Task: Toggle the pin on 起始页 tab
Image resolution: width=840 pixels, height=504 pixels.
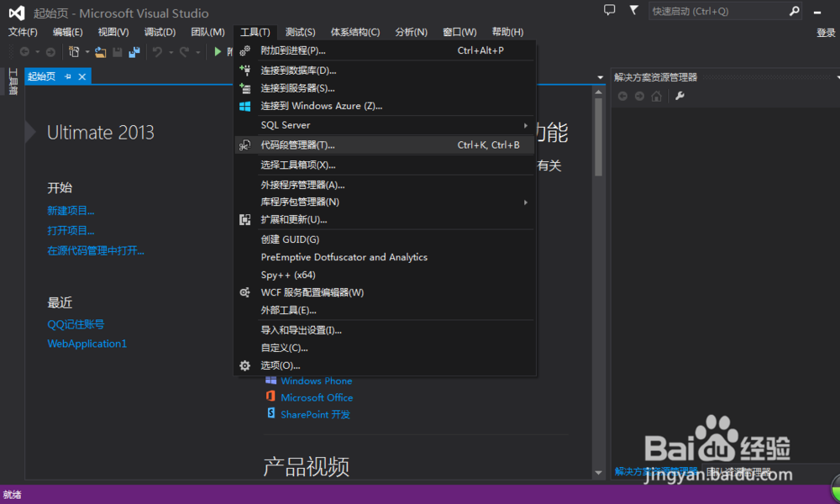Action: click(68, 76)
